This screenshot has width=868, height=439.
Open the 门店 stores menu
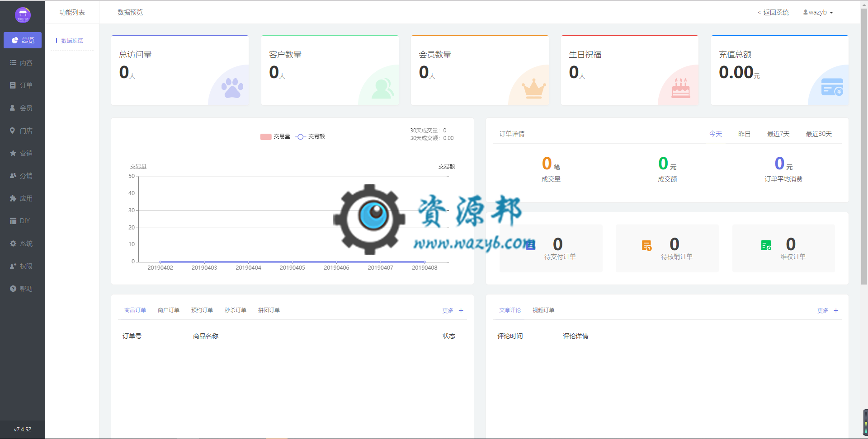[23, 131]
